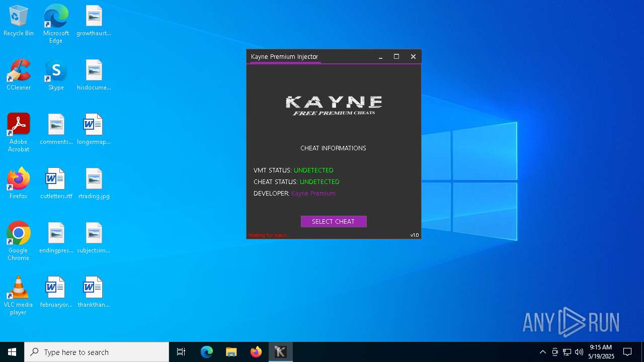This screenshot has height=362, width=644.
Task: Click the taskbar search box
Action: [97, 352]
